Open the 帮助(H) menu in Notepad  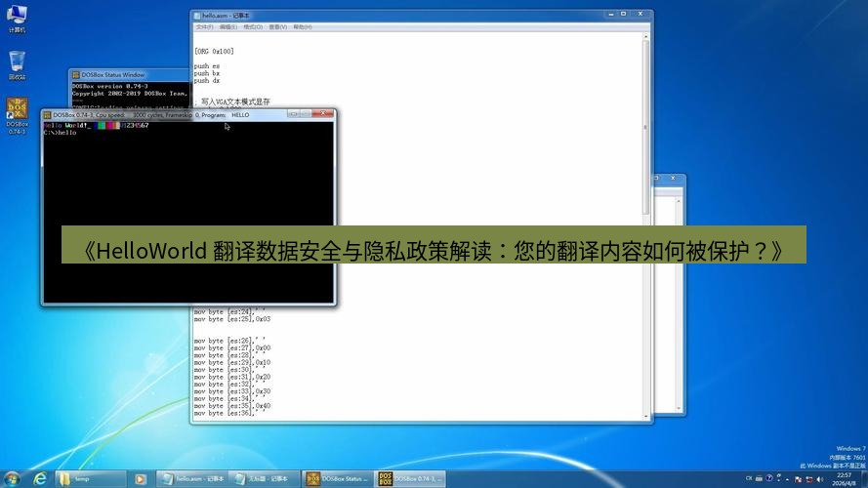point(303,27)
